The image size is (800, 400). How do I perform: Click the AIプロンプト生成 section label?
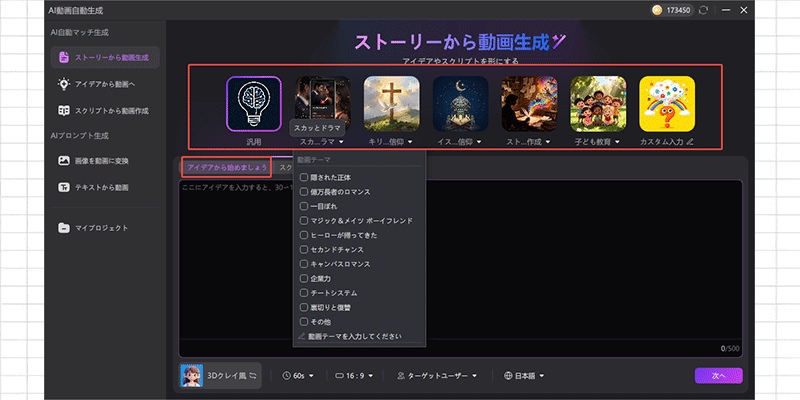point(80,136)
